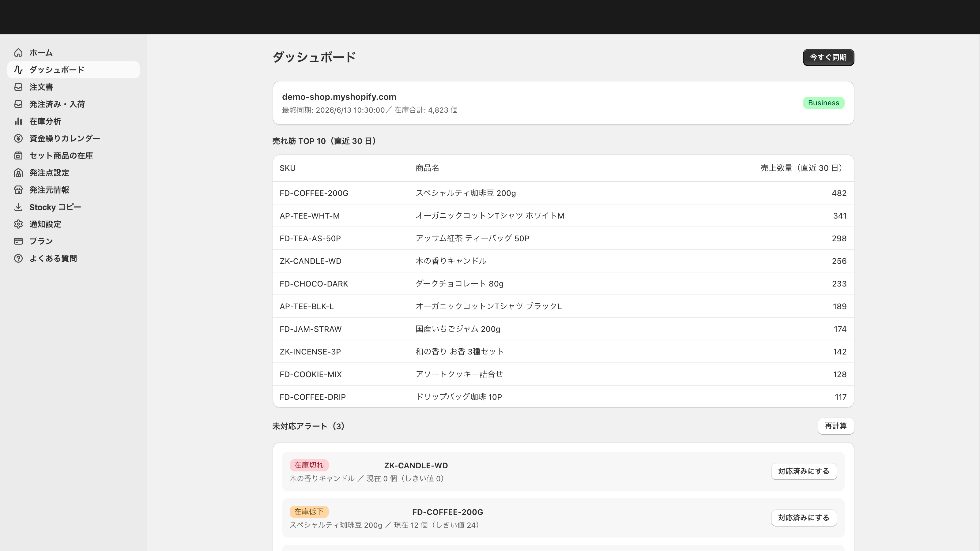980x551 pixels.
Task: Click FD-JAM-STRAW SKU cell
Action: pyautogui.click(x=311, y=329)
